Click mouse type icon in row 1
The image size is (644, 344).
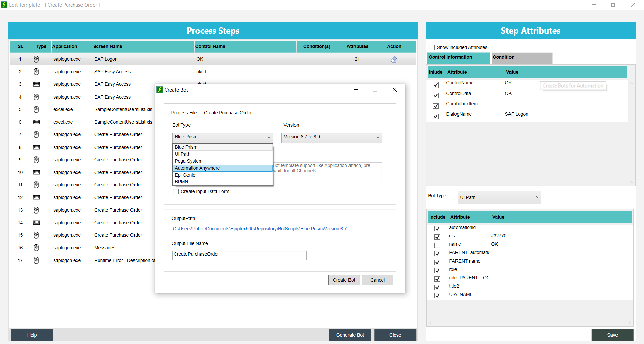(36, 59)
